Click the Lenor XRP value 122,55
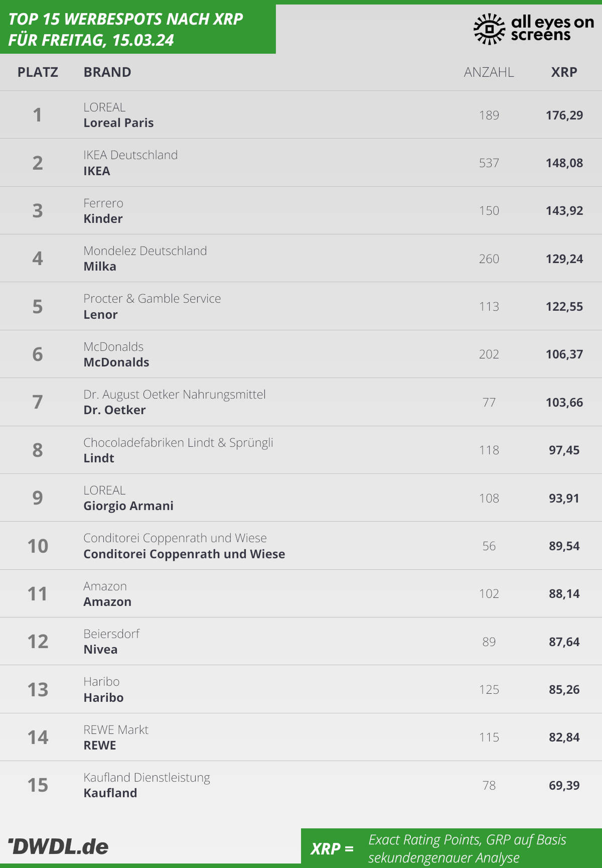This screenshot has height=868, width=602. 564,306
